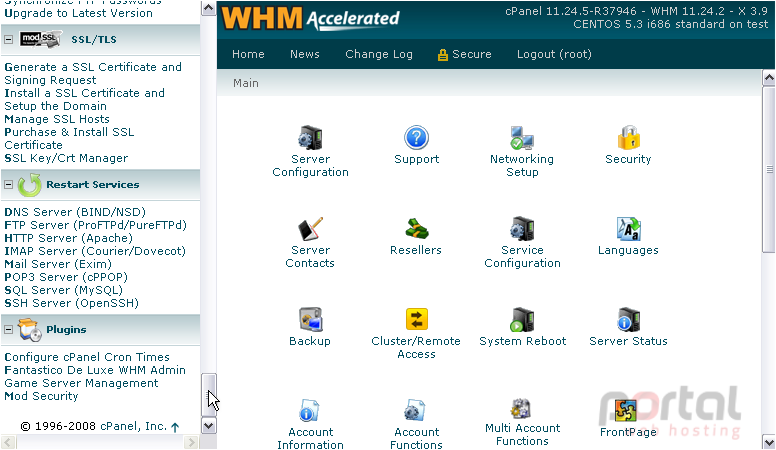Open SSL Key/Crt Manager link
The image size is (776, 450).
pos(66,158)
